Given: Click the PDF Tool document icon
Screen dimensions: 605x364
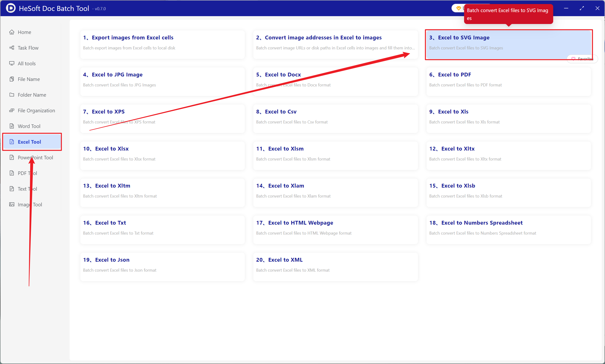Looking at the screenshot, I should [x=12, y=173].
